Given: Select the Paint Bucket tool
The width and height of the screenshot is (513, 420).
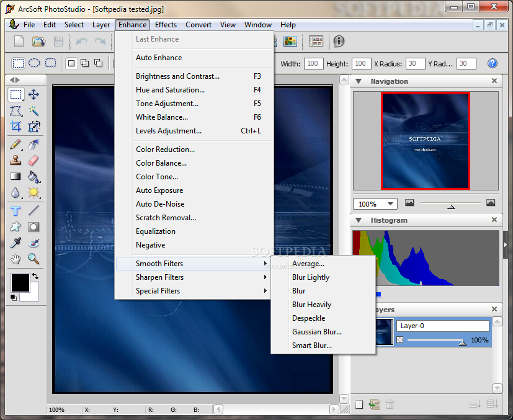Looking at the screenshot, I should [x=33, y=177].
